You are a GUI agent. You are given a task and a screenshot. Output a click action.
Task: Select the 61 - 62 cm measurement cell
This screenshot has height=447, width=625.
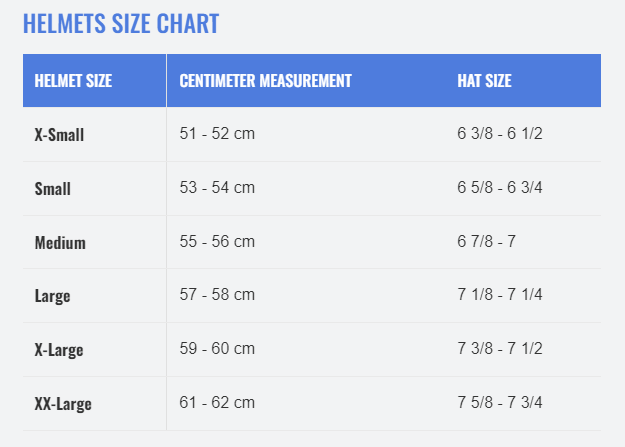[217, 402]
